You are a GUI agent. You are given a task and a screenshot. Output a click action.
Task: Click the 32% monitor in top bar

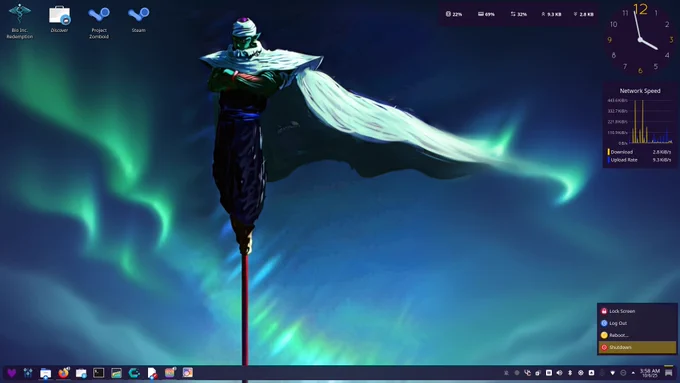pyautogui.click(x=519, y=14)
